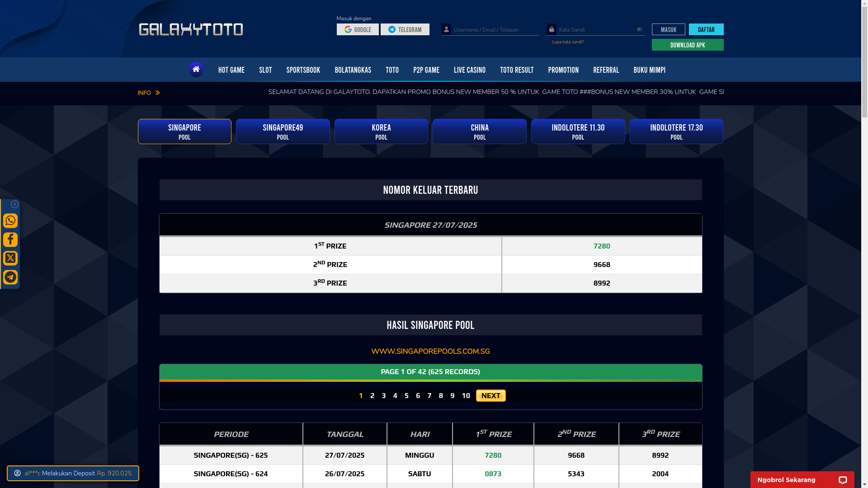868x488 pixels.
Task: Click the Username / Email / Telepon field
Action: (x=491, y=29)
